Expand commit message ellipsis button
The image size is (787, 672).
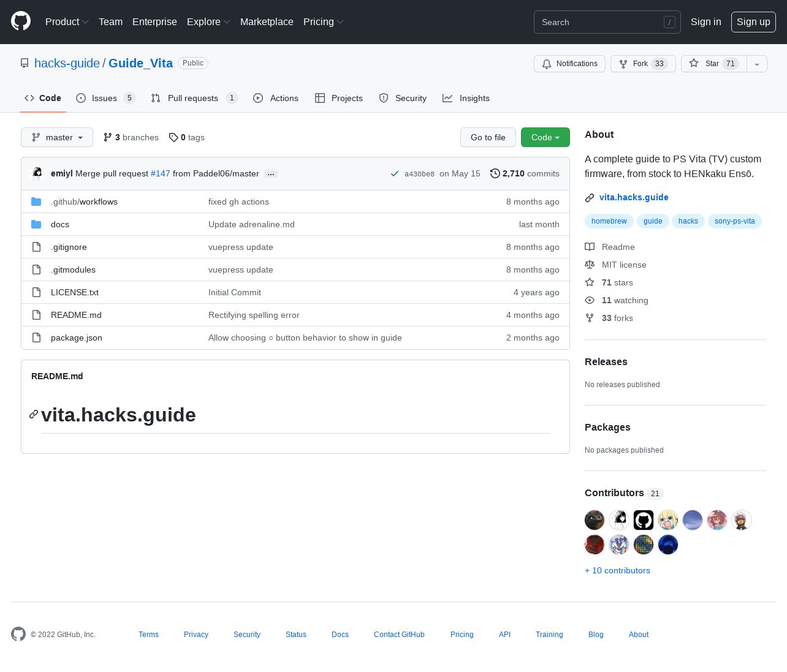pos(271,174)
